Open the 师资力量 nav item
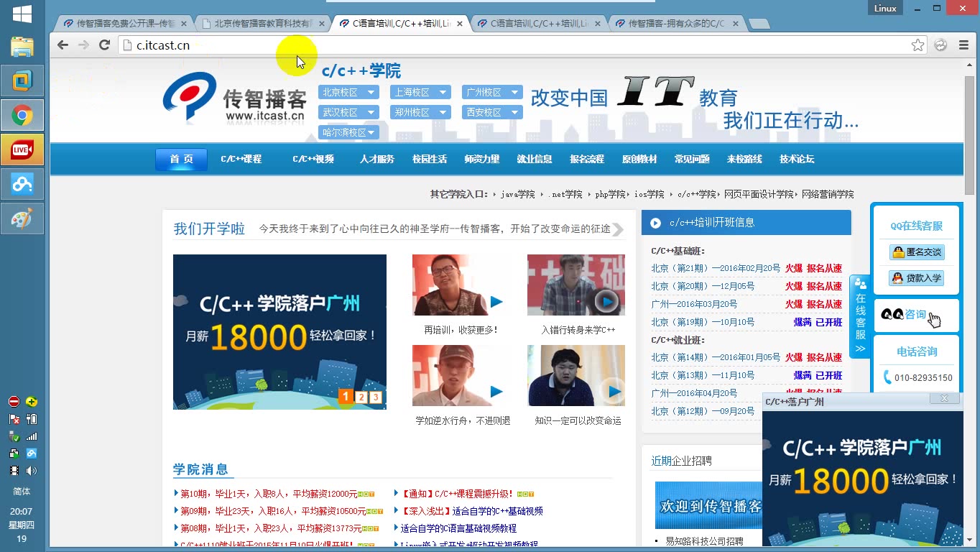The width and height of the screenshot is (980, 552). point(482,159)
